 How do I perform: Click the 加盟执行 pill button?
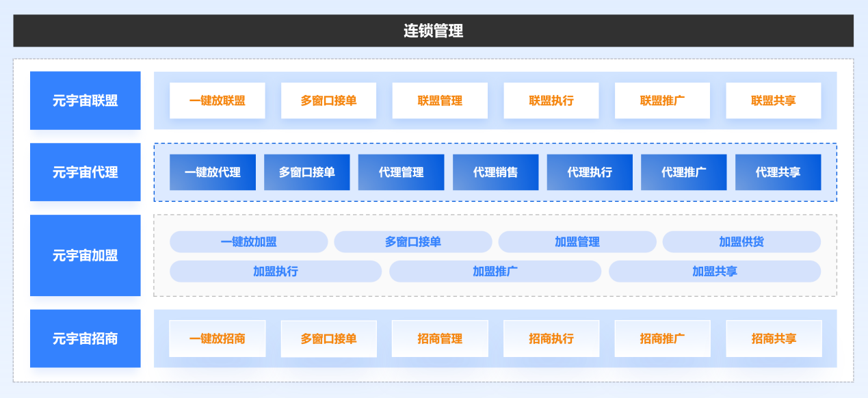[x=275, y=271]
